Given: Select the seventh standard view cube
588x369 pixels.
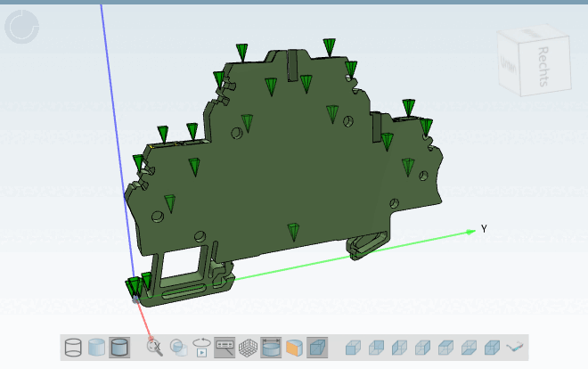Looking at the screenshot, I should pyautogui.click(x=492, y=348).
